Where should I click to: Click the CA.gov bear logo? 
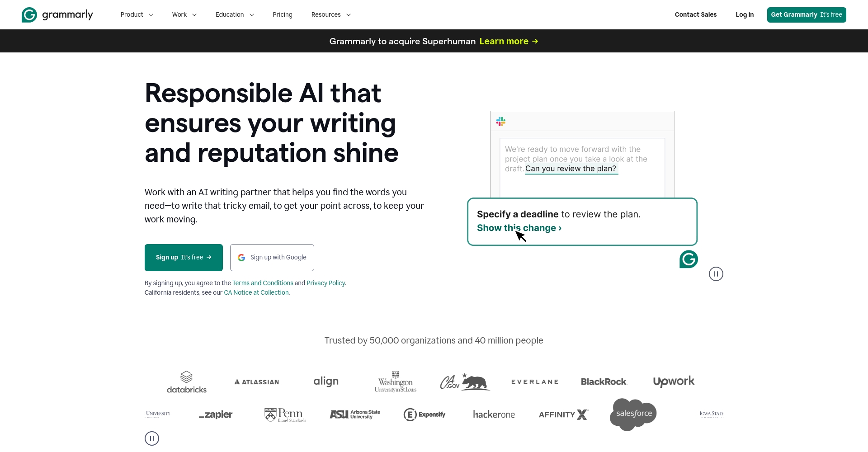pos(465,382)
